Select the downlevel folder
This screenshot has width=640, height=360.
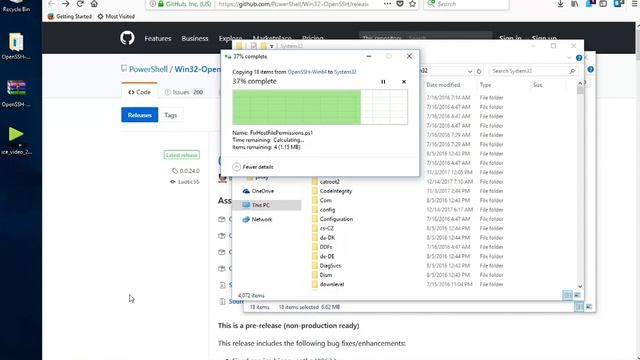tap(328, 284)
